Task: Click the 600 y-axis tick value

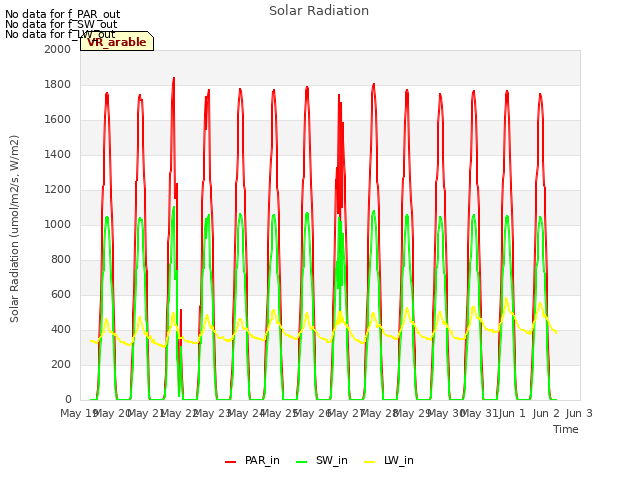Action: click(x=61, y=294)
